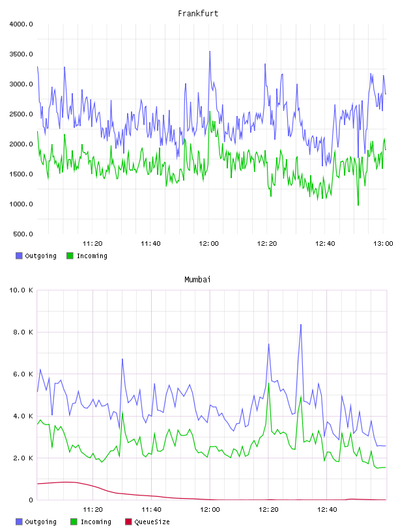
Task: Click the 6.0 K y-axis label in Mumbai
Action: pos(23,374)
